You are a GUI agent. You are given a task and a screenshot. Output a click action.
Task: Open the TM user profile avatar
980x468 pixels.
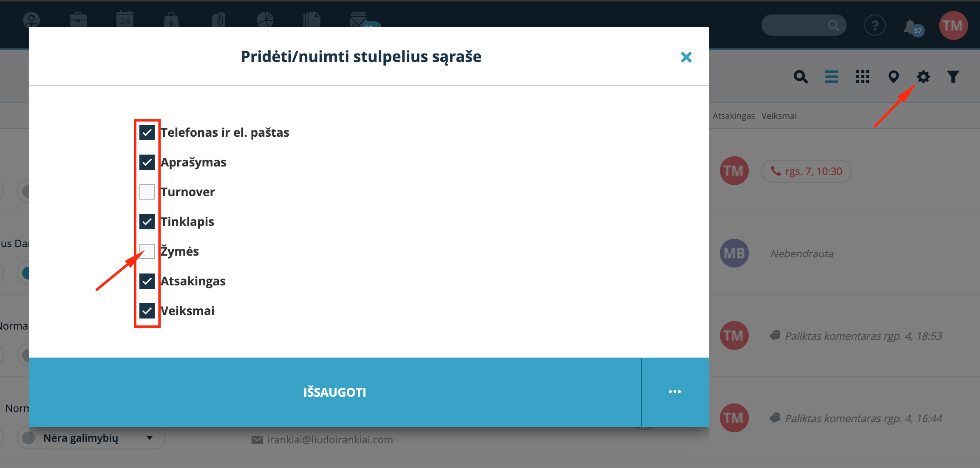[x=953, y=25]
